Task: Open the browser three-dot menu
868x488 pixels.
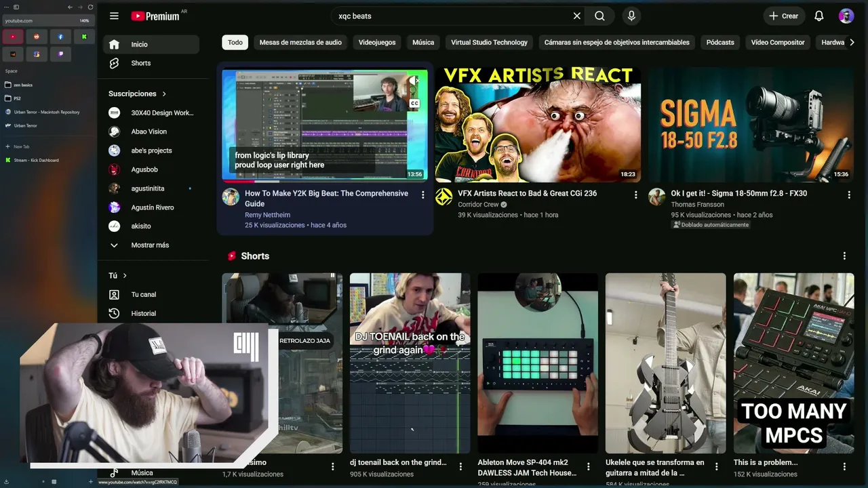Action: (x=7, y=7)
